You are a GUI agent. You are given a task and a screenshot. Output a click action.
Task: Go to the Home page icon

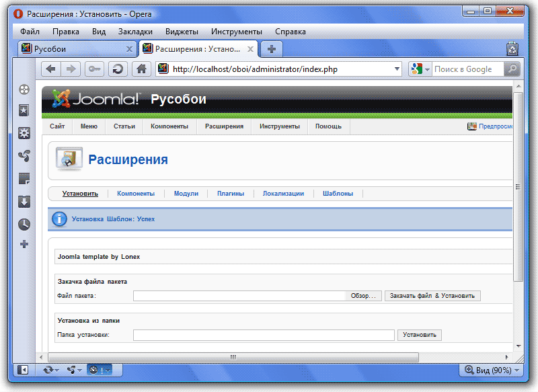click(x=141, y=69)
